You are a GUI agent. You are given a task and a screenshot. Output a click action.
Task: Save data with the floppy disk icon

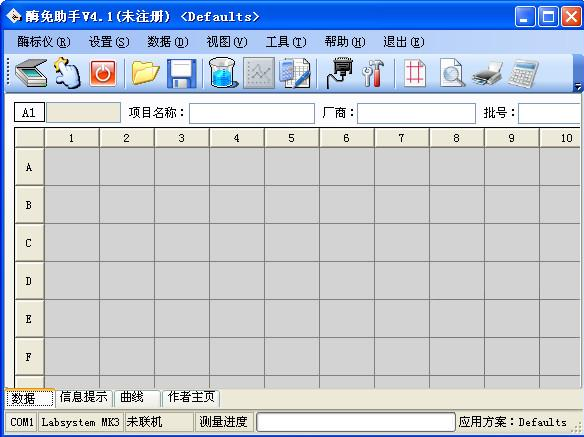coord(181,73)
